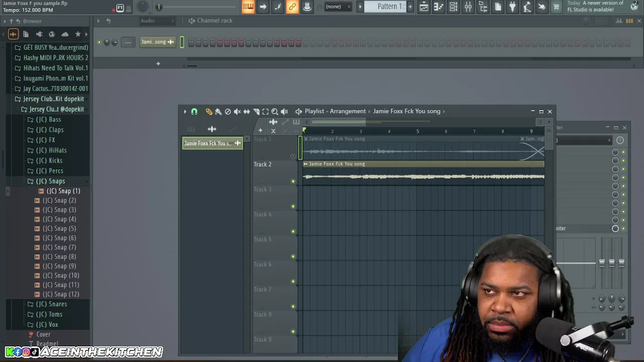The image size is (644, 362).
Task: Expand the (JC) Kicks folder
Action: (x=49, y=160)
